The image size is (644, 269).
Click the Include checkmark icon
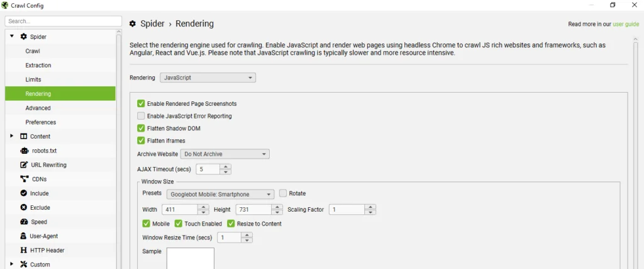click(x=24, y=193)
